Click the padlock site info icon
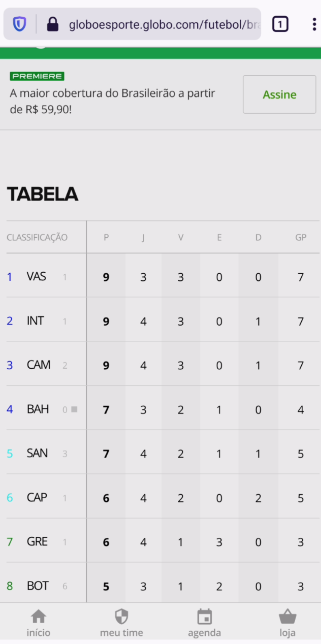The height and width of the screenshot is (644, 321). pos(53,24)
